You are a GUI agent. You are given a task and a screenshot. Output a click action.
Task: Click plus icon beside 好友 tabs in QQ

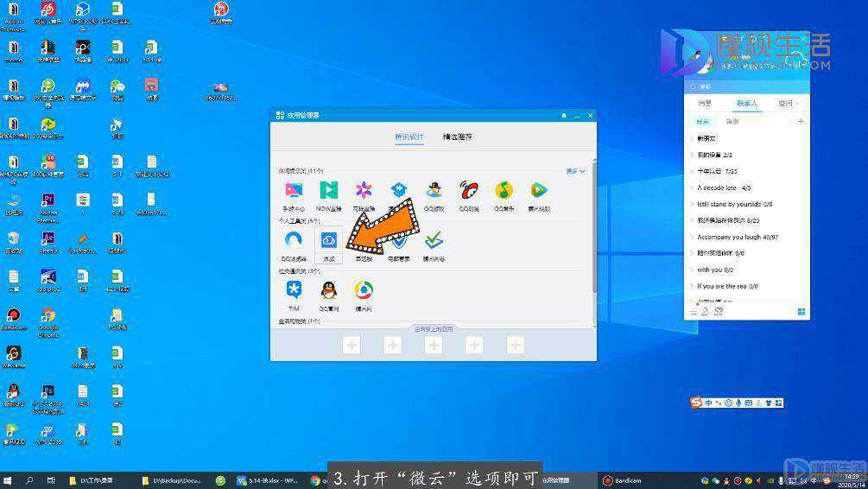pos(801,121)
